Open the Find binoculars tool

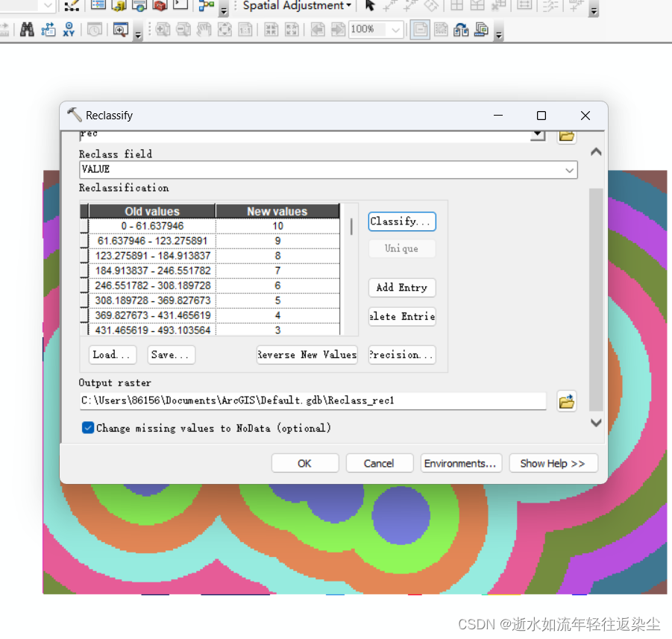[x=27, y=30]
